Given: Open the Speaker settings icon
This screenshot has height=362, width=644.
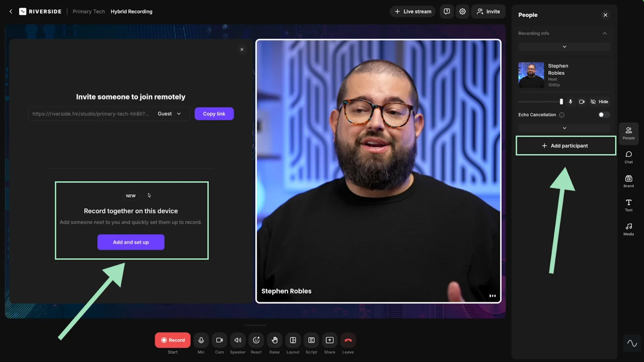Looking at the screenshot, I should tap(237, 340).
